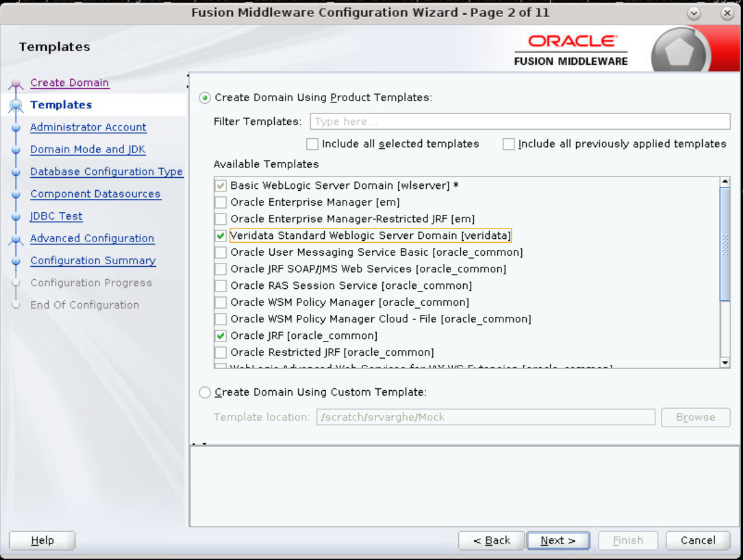Enable Include all selected templates checkbox
This screenshot has width=743, height=560.
pos(312,144)
